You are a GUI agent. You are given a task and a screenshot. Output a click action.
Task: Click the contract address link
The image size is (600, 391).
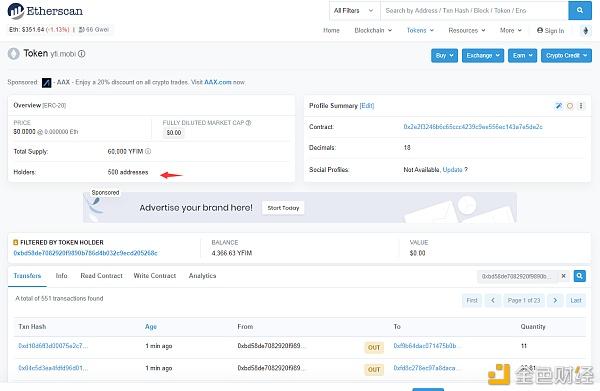point(473,127)
